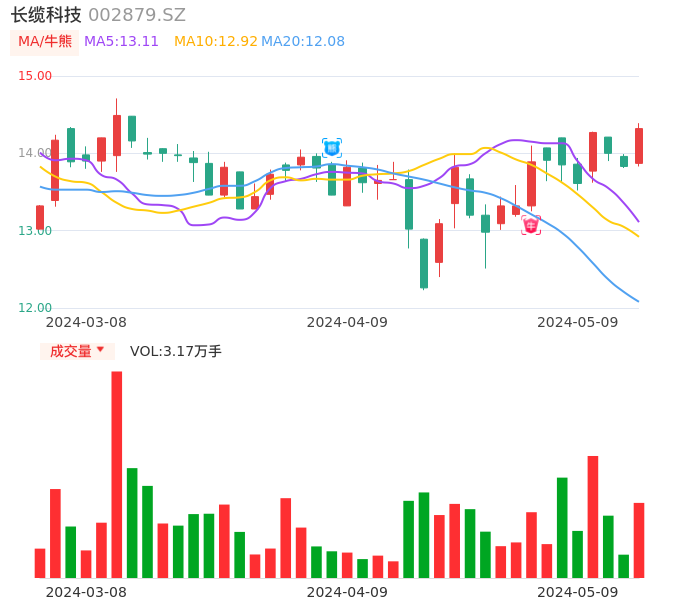Click the 2024-05-09 date label under volume chart
This screenshot has width=686, height=606.
coord(578,591)
